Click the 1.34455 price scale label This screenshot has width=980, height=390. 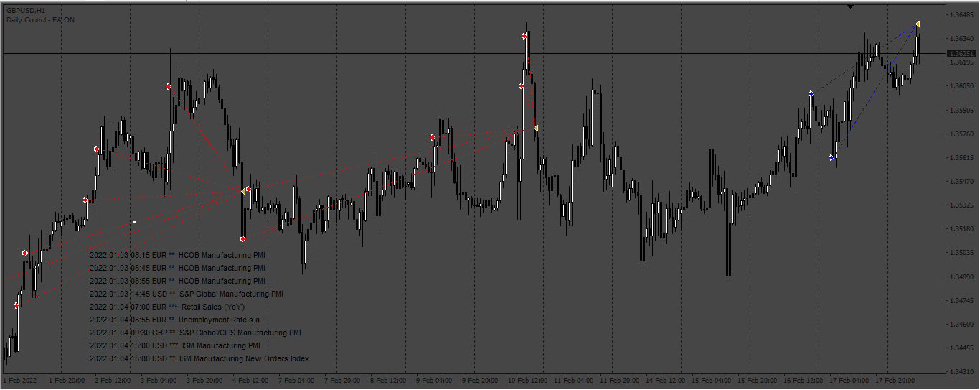point(961,348)
